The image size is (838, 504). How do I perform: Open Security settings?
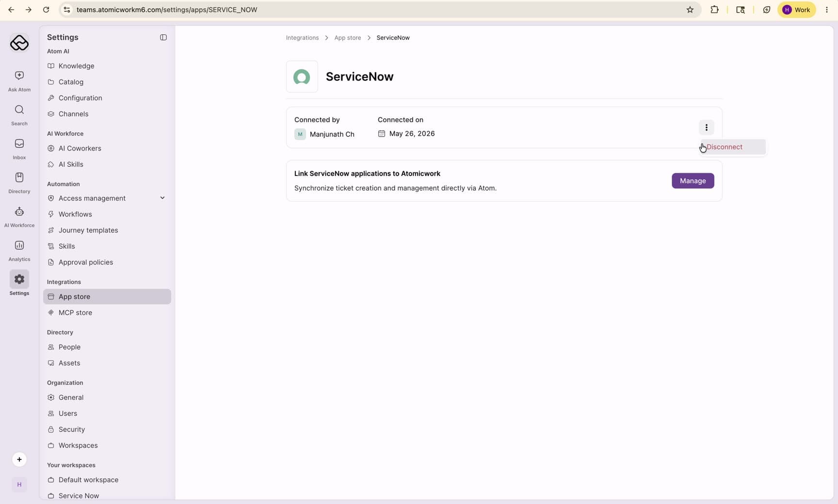(107, 429)
